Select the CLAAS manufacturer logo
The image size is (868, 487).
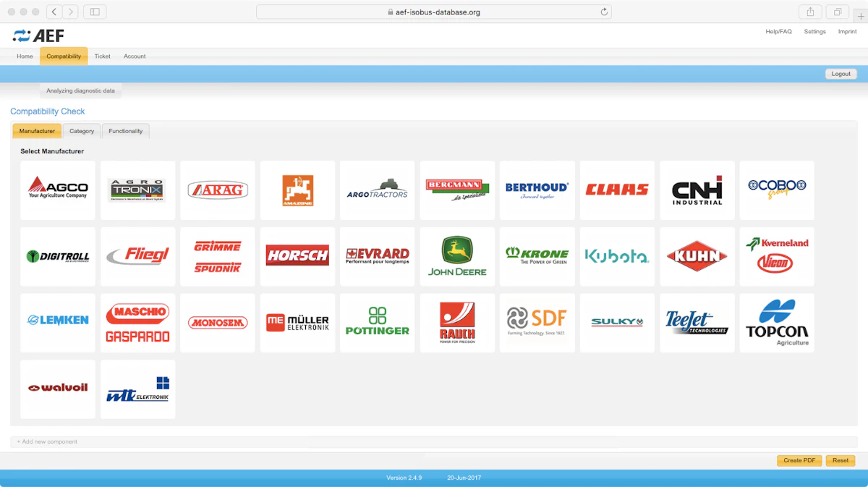tap(617, 190)
